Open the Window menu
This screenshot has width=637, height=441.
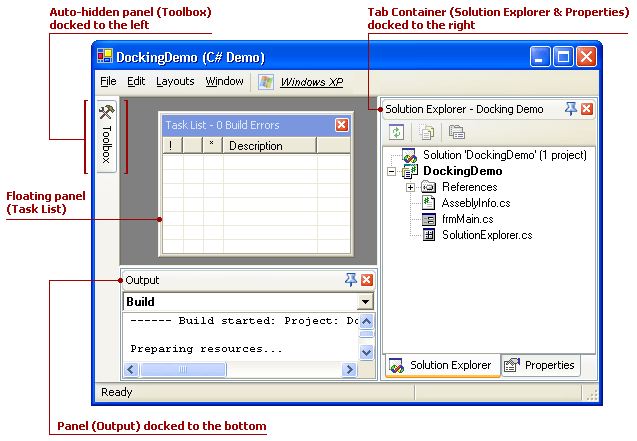(x=224, y=82)
